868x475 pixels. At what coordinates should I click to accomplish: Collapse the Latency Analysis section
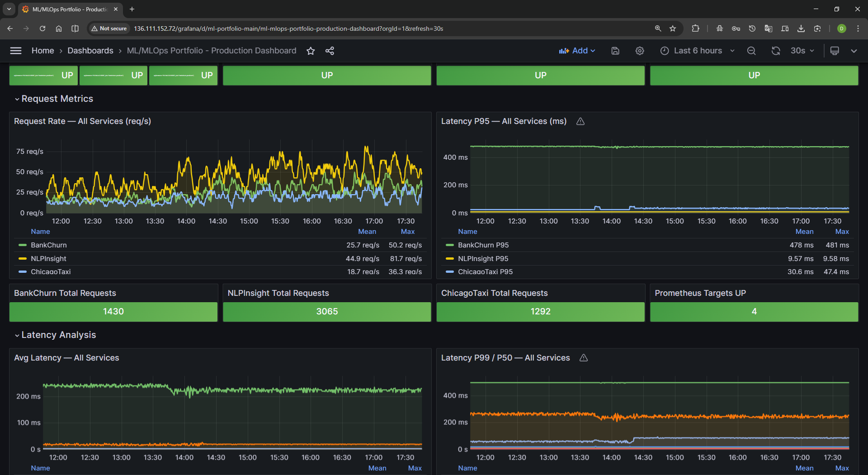(x=59, y=335)
